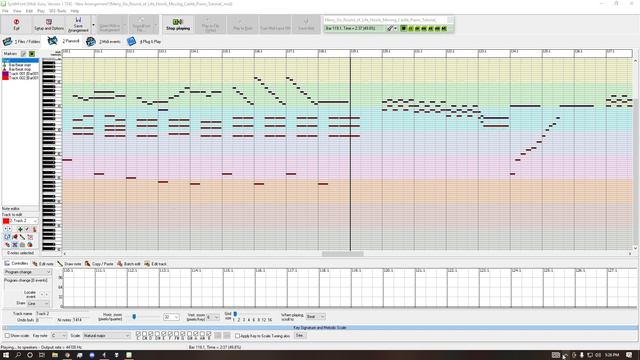
Task: Open the horizontal zoom value dropdown
Action: 171,317
